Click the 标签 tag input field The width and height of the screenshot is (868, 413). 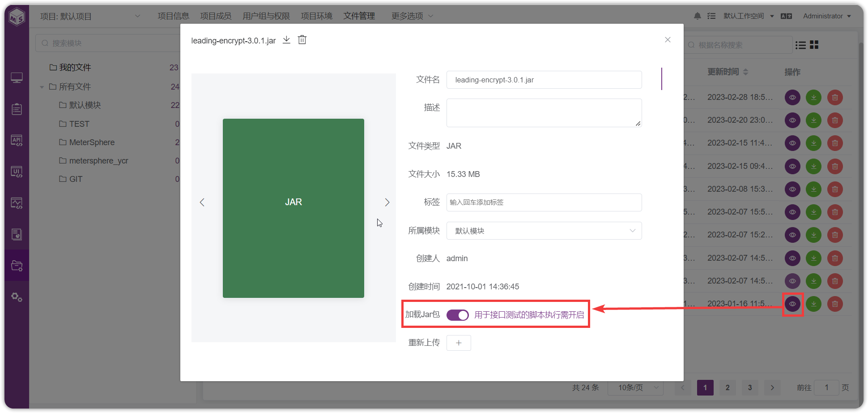tap(544, 202)
